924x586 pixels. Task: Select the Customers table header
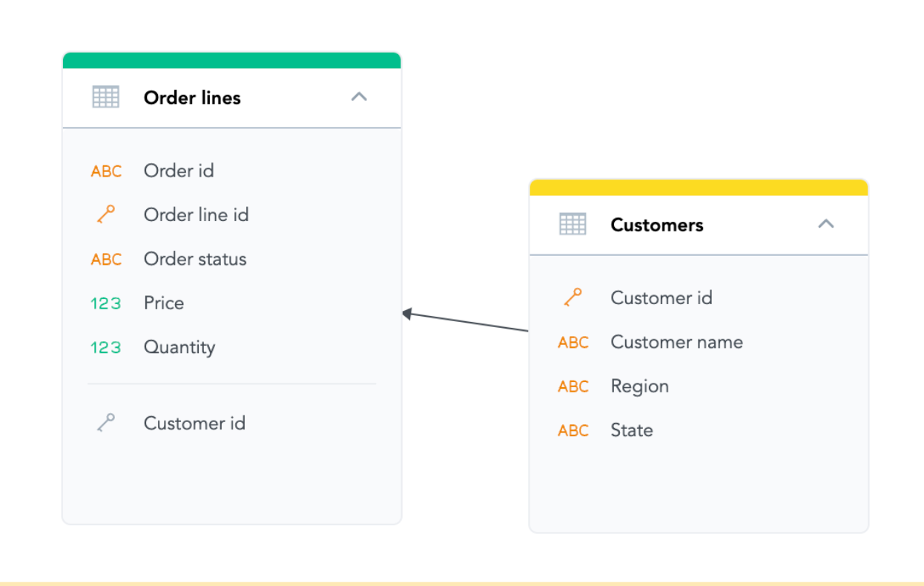pos(656,225)
